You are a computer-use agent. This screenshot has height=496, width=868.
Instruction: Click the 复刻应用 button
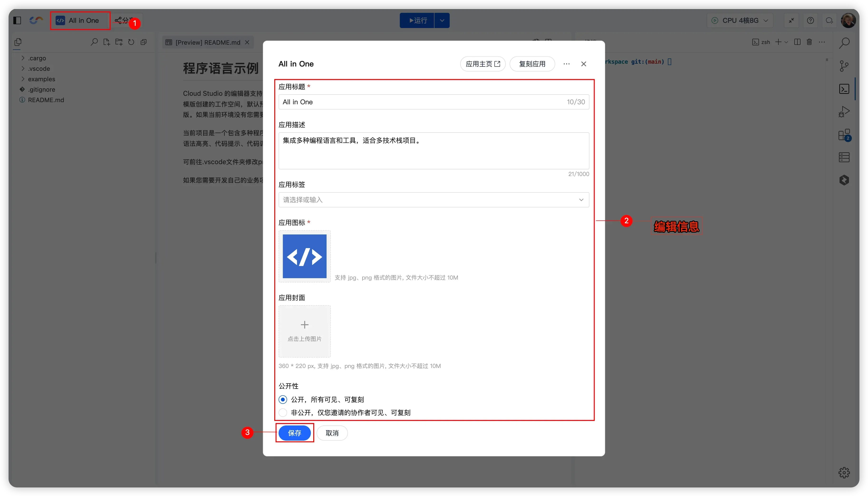[532, 64]
